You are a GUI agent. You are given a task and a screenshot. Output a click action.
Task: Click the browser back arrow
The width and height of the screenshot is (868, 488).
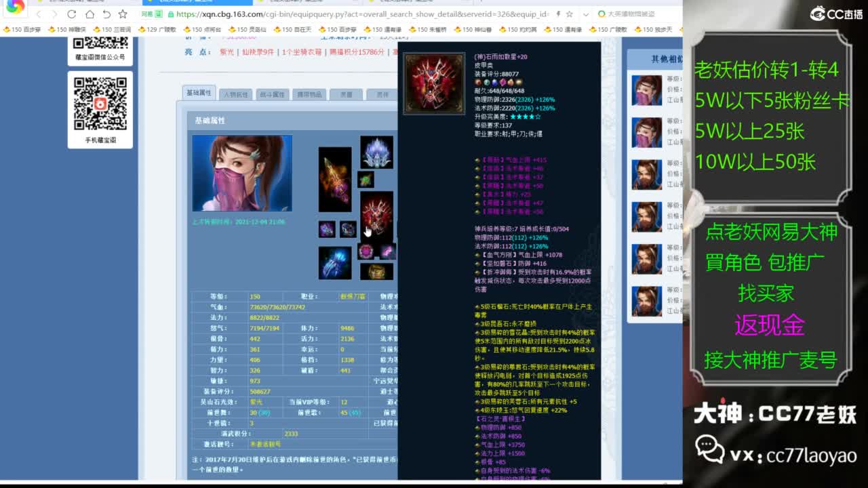(x=40, y=14)
